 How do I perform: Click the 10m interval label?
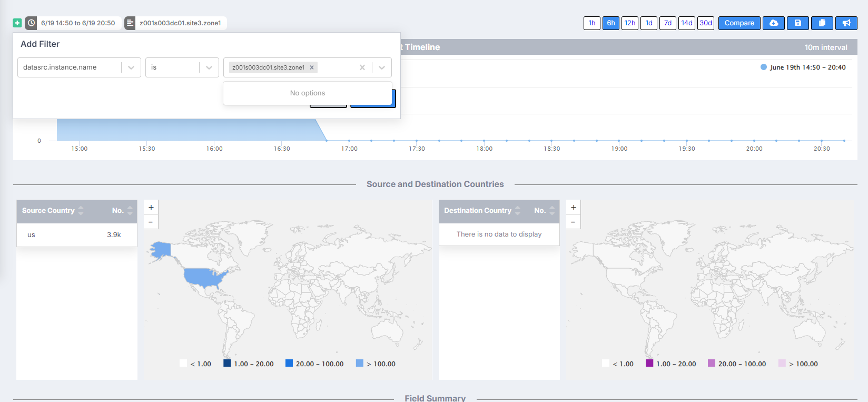pyautogui.click(x=826, y=47)
